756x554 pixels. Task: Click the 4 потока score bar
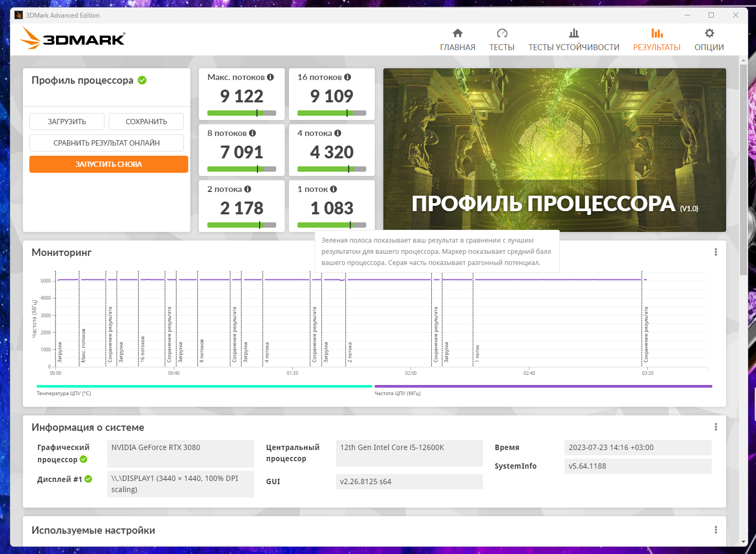(332, 169)
